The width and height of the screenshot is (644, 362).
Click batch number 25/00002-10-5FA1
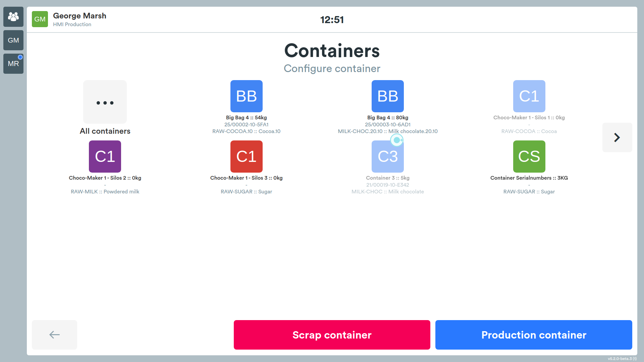[x=247, y=125]
